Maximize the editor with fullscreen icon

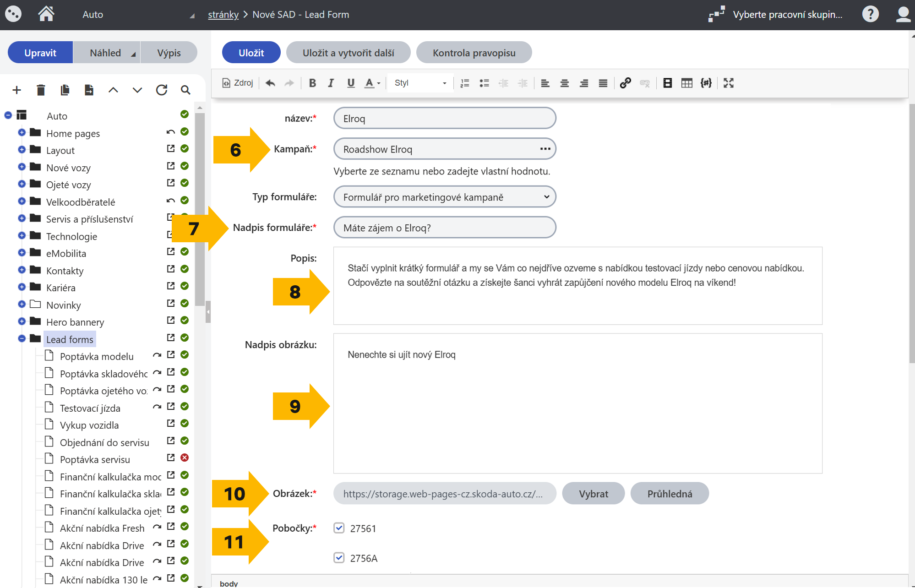coord(729,83)
